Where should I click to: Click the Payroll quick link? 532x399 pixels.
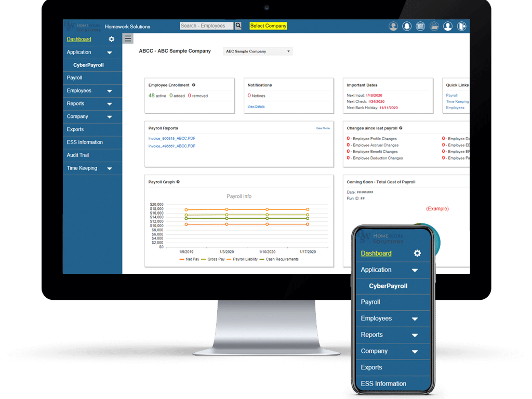[451, 96]
